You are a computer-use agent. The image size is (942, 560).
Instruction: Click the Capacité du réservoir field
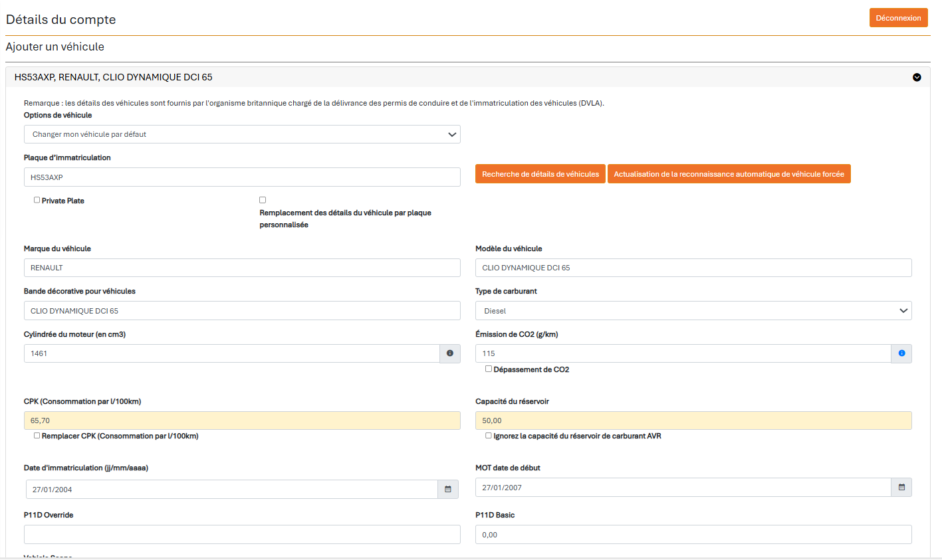(x=693, y=420)
